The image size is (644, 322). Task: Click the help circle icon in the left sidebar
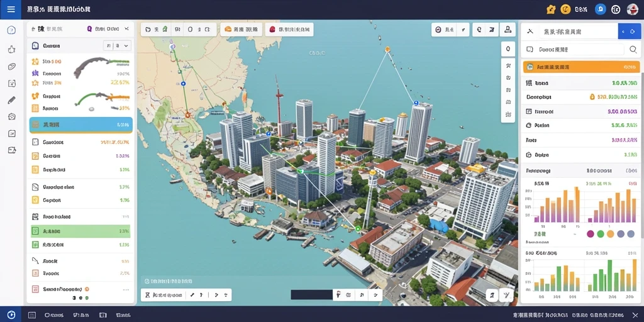11,30
